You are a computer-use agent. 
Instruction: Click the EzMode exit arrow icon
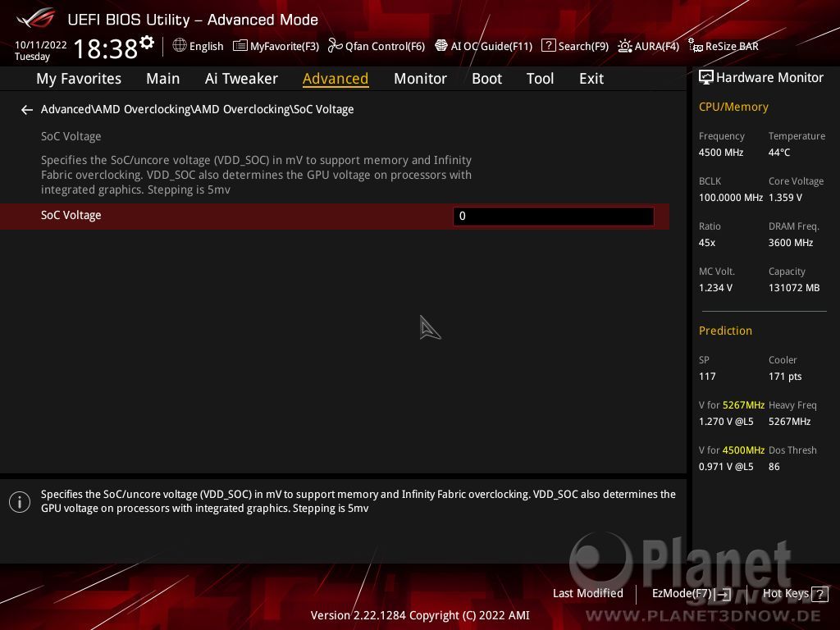pyautogui.click(x=724, y=594)
